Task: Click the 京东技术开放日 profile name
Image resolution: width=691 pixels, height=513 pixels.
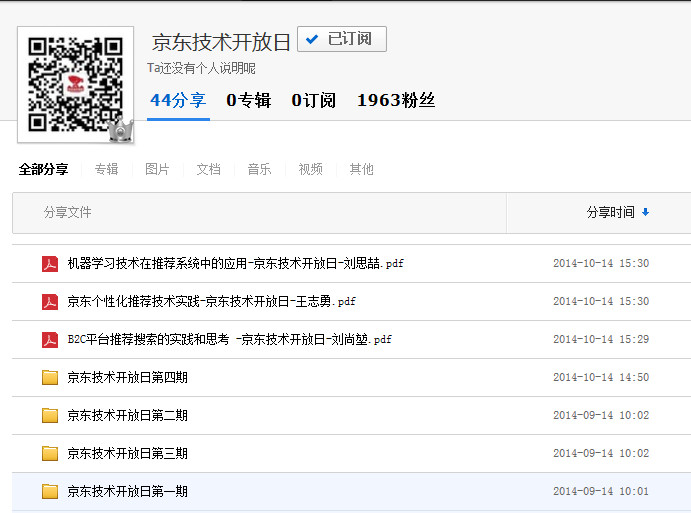Action: (221, 42)
